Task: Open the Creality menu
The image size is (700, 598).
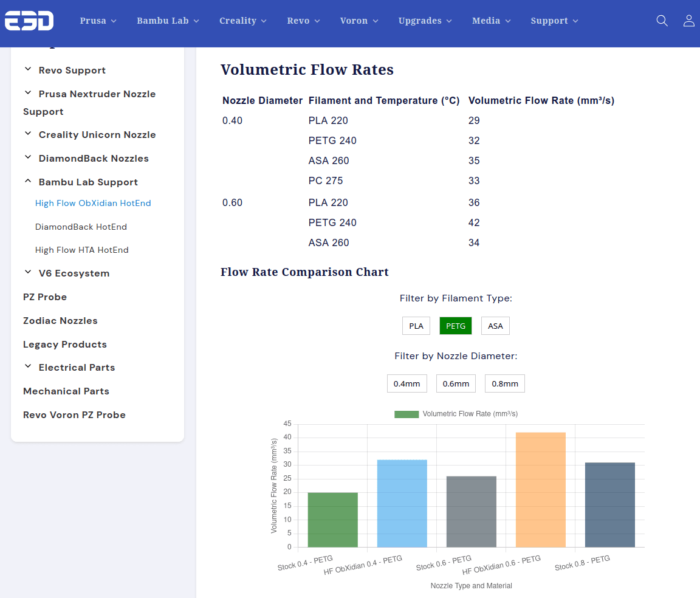Action: 243,21
